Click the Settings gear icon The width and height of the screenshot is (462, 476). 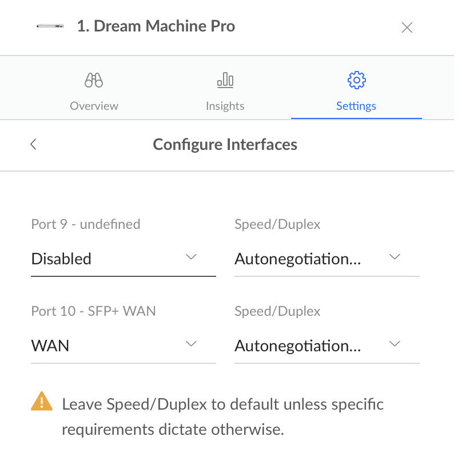pos(356,80)
